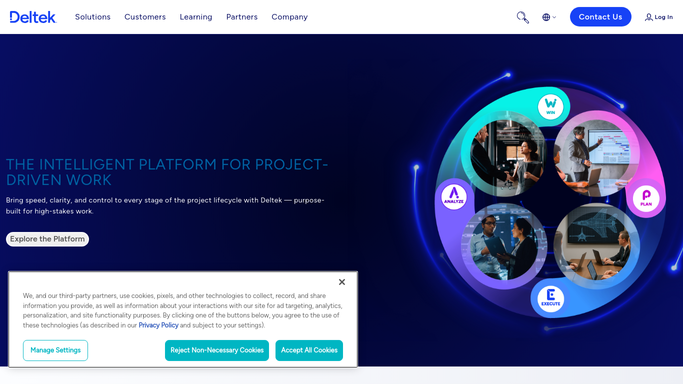Open the Learning menu
Image resolution: width=683 pixels, height=384 pixels.
pos(196,17)
